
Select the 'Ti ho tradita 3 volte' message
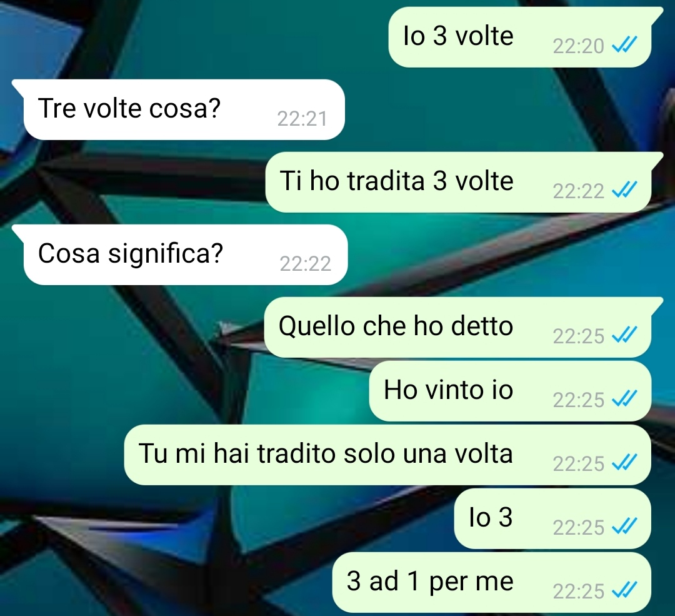click(459, 182)
